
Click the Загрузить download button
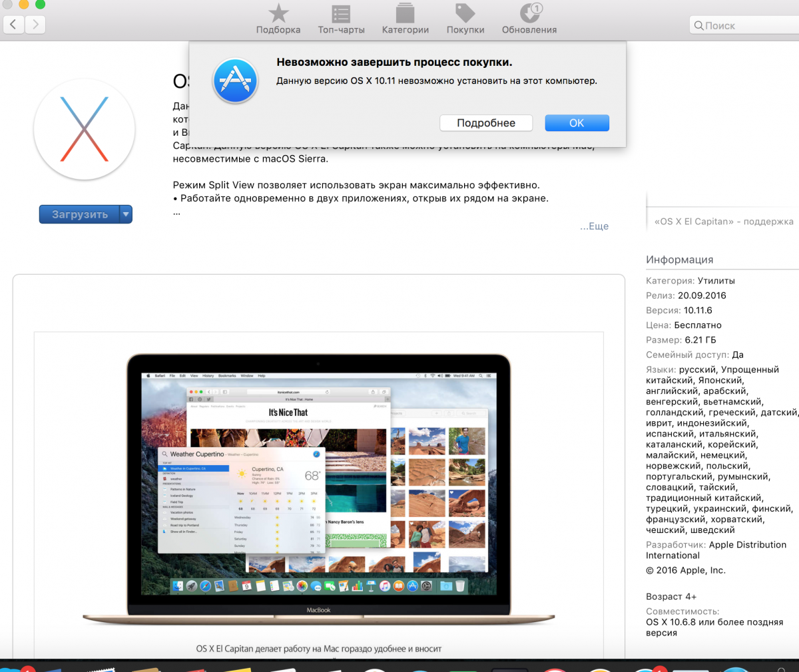pos(79,214)
